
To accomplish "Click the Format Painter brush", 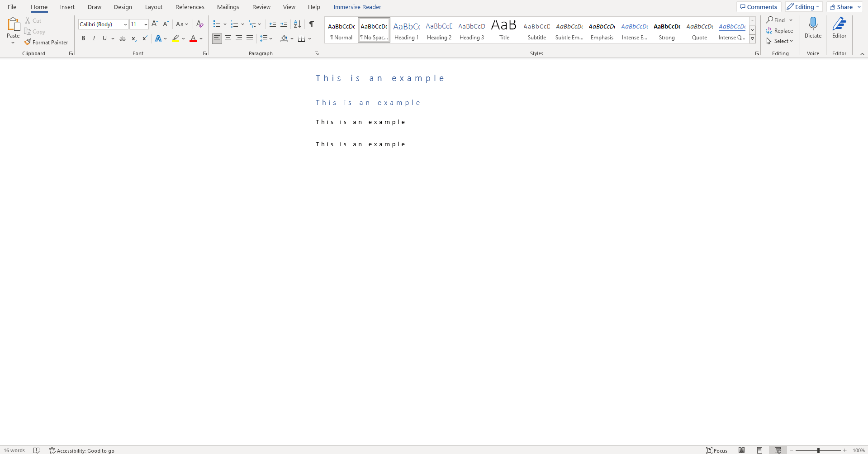I will pos(28,42).
